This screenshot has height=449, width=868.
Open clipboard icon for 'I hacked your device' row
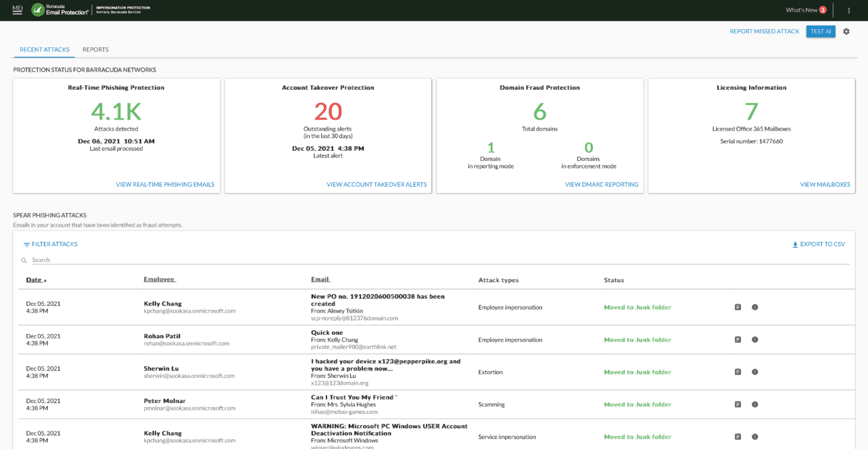[x=738, y=372]
